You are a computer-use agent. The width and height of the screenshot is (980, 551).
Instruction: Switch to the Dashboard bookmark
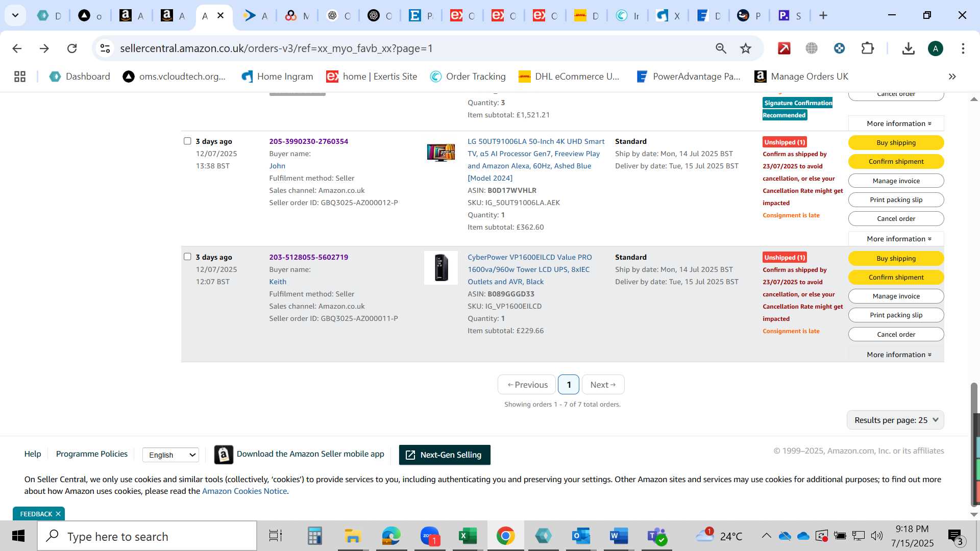click(x=80, y=77)
